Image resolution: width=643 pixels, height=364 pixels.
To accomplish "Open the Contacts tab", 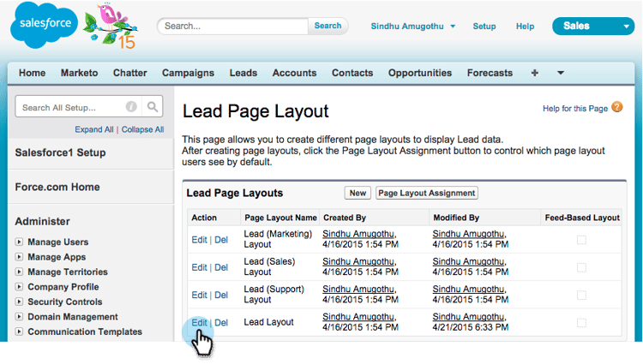I will coord(352,73).
